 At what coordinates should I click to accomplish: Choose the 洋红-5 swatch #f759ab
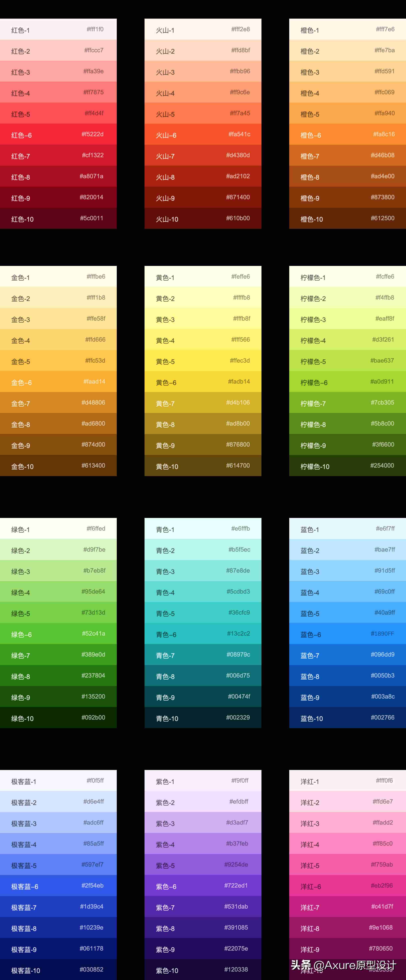(x=347, y=865)
